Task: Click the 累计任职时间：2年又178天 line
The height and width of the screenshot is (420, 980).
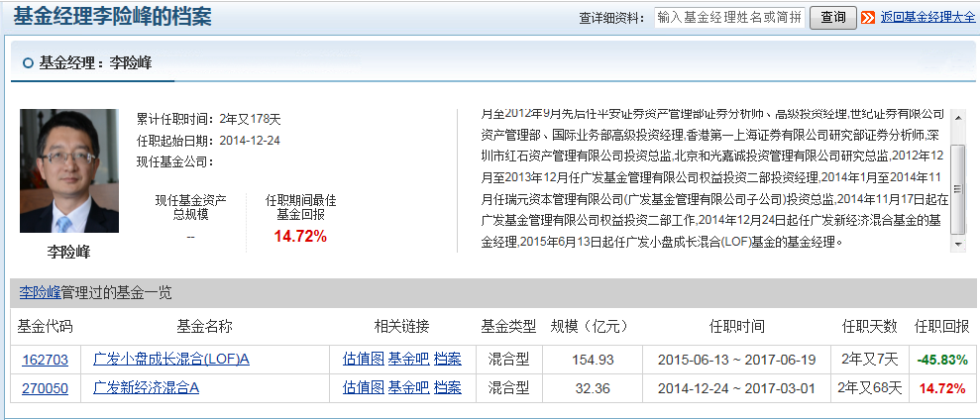Action: (209, 118)
